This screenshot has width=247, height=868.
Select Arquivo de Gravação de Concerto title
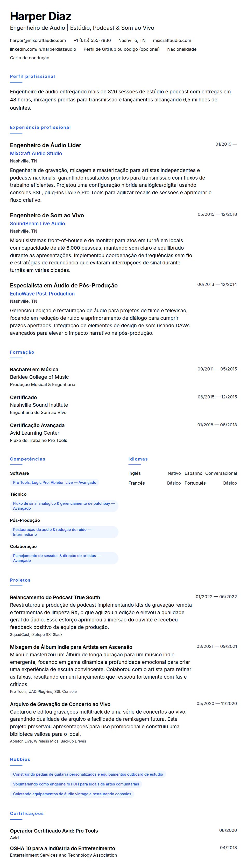60,704
